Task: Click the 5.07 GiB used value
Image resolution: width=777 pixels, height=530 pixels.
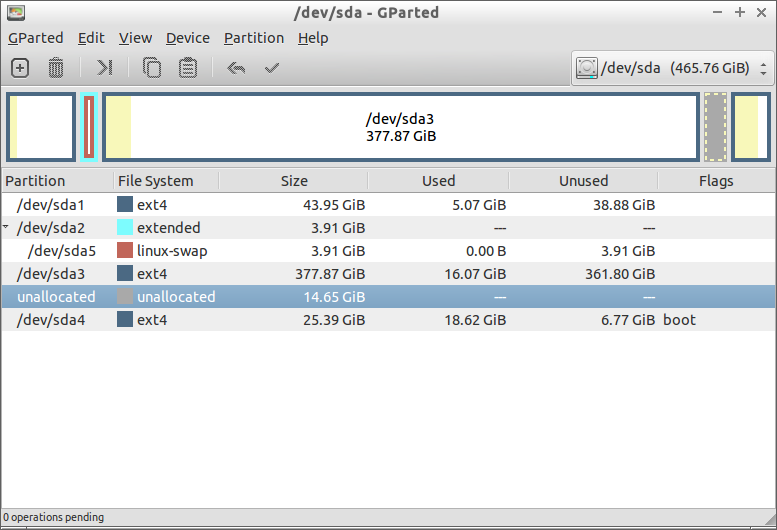Action: pos(479,205)
